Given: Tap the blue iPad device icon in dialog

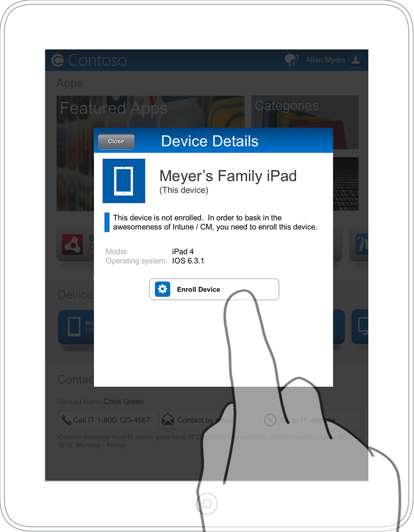Looking at the screenshot, I should (x=124, y=181).
